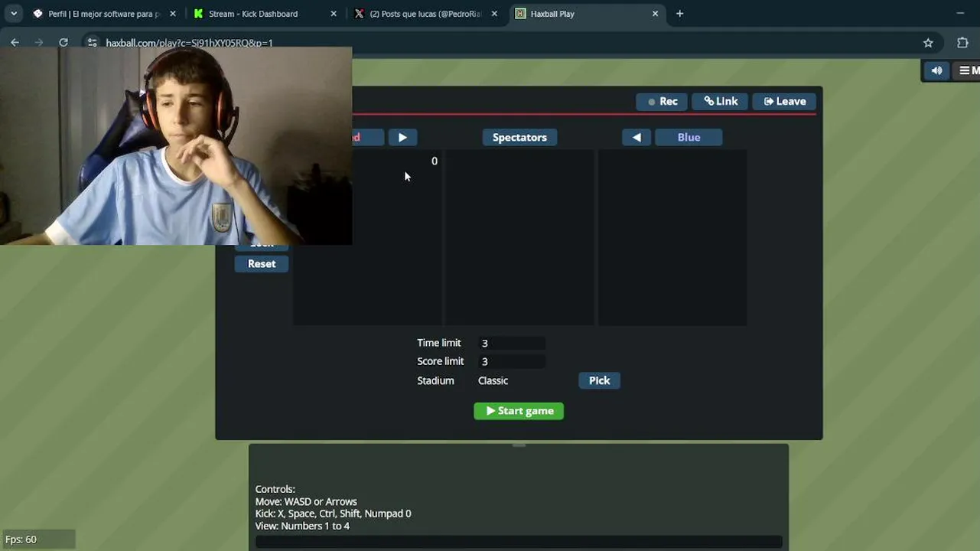Edit the Score limit field
The height and width of the screenshot is (551, 980).
[512, 361]
